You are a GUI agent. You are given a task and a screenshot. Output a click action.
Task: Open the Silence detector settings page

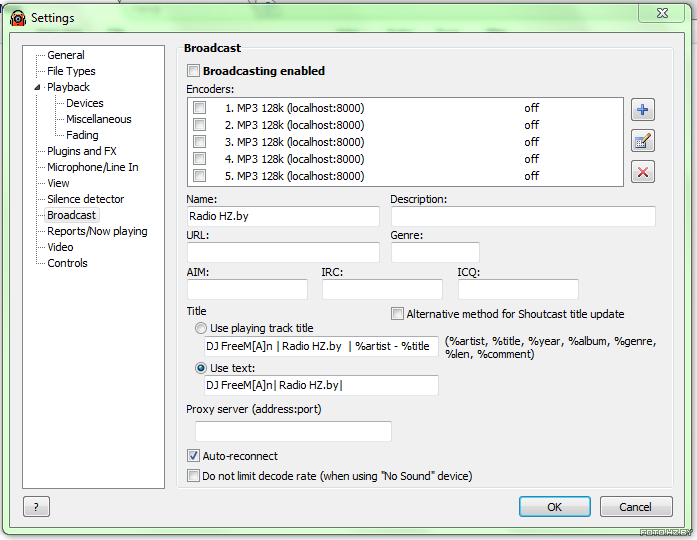pos(85,199)
